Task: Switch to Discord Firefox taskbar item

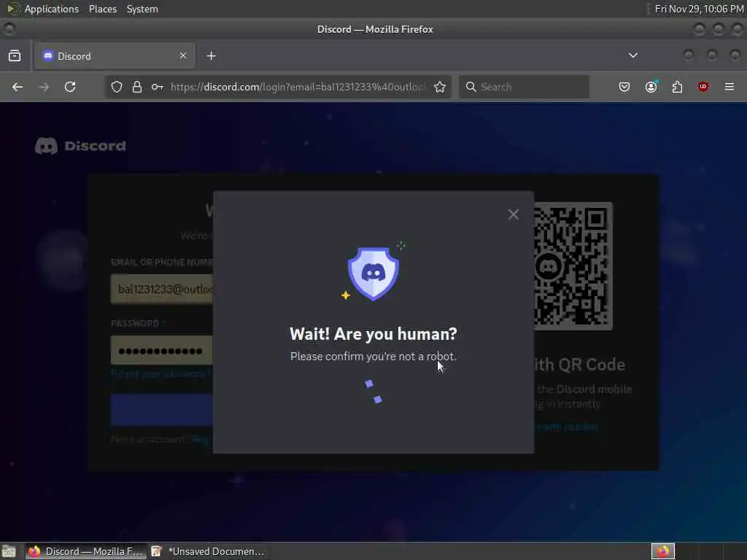Action: tap(85, 551)
